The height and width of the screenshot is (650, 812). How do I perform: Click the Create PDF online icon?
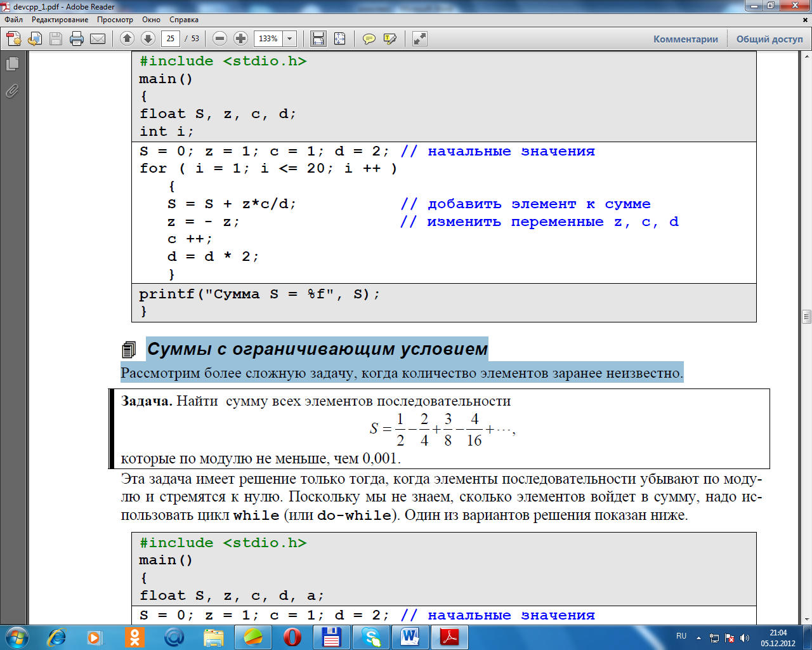(14, 39)
